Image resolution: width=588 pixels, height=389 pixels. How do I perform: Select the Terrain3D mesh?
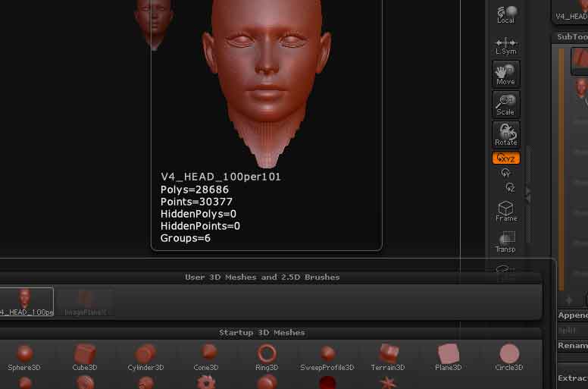click(388, 357)
